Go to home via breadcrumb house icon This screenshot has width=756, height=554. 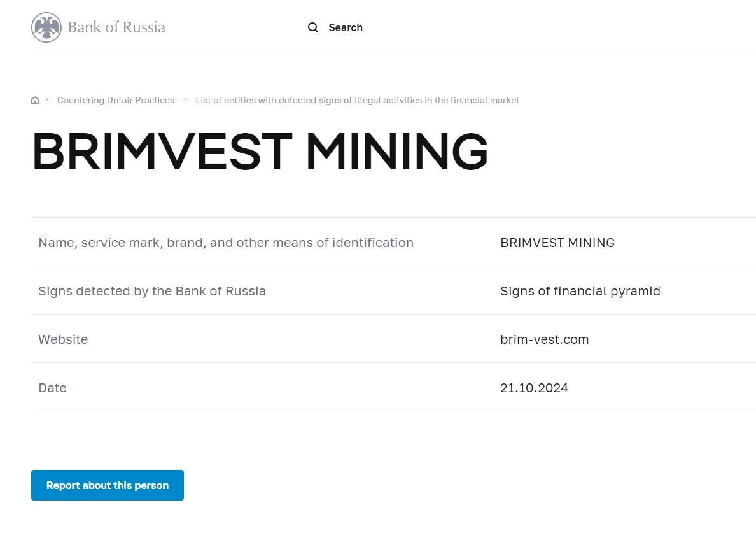35,100
